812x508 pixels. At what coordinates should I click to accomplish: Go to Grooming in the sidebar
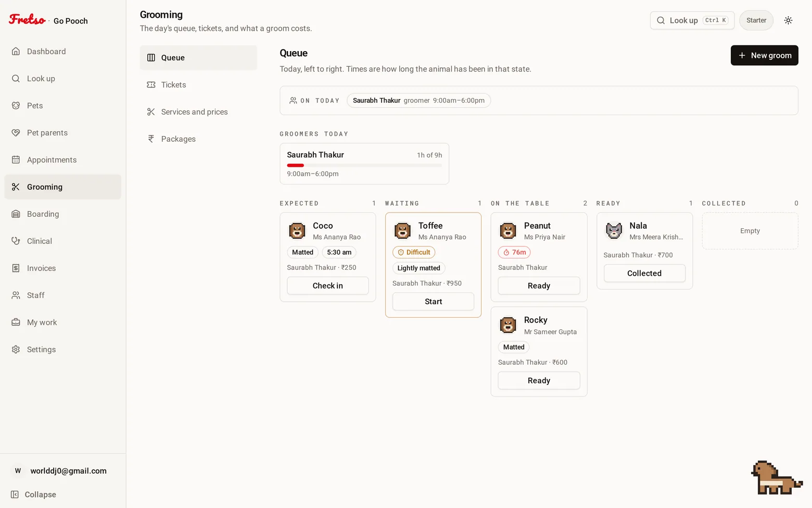(x=63, y=187)
